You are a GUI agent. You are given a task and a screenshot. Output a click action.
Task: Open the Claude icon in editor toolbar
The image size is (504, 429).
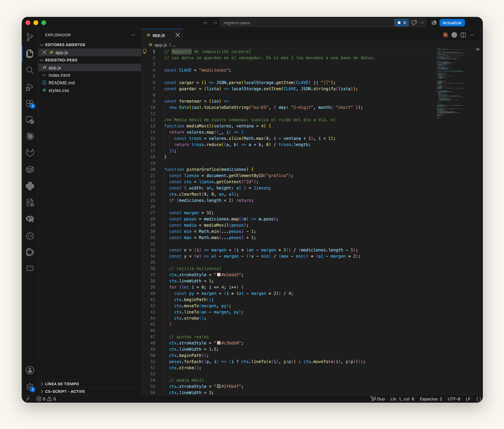point(445,35)
